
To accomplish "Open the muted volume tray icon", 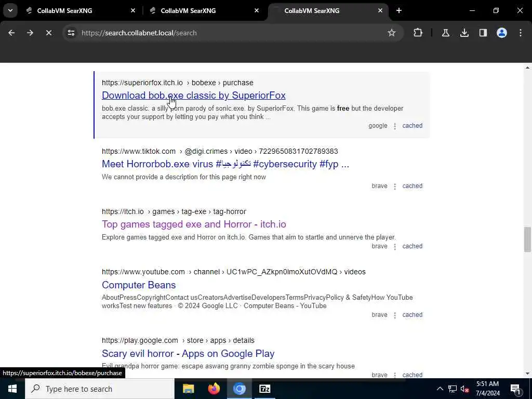I will (465, 389).
